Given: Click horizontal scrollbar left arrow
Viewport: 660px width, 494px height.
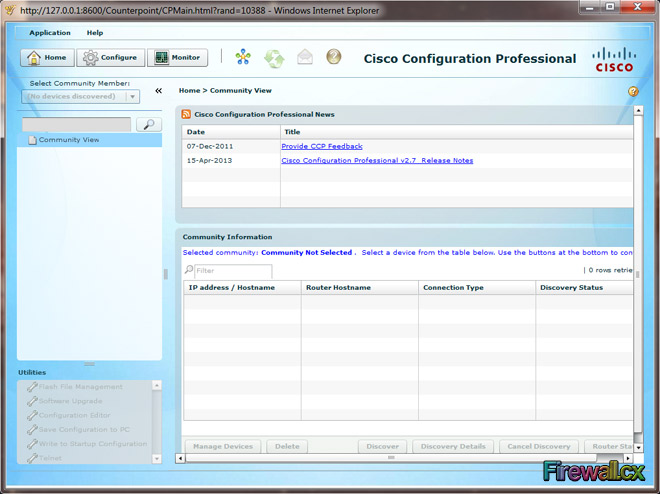Looking at the screenshot, I should click(x=180, y=458).
